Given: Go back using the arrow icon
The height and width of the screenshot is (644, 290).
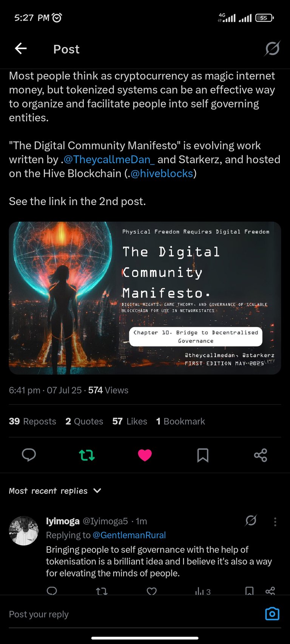Looking at the screenshot, I should 21,49.
